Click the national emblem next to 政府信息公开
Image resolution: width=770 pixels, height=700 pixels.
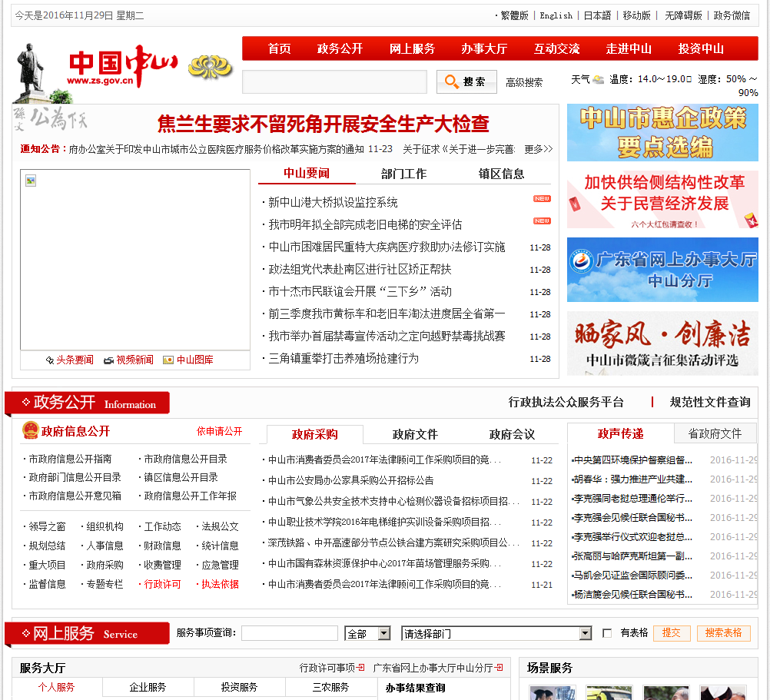coord(31,430)
